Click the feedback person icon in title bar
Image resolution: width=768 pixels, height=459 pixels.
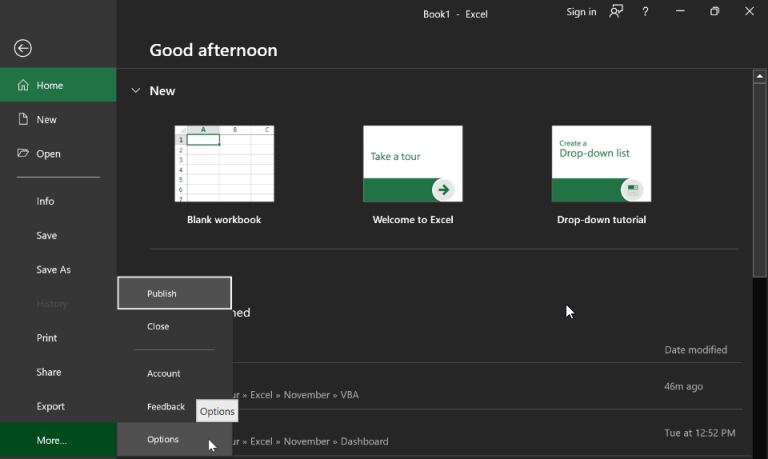tap(617, 12)
